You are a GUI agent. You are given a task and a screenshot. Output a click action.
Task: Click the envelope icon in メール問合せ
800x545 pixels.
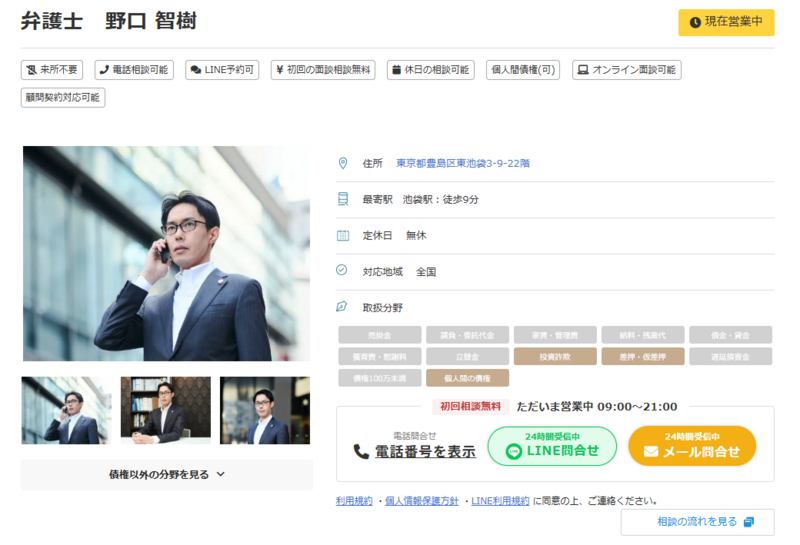coord(651,452)
